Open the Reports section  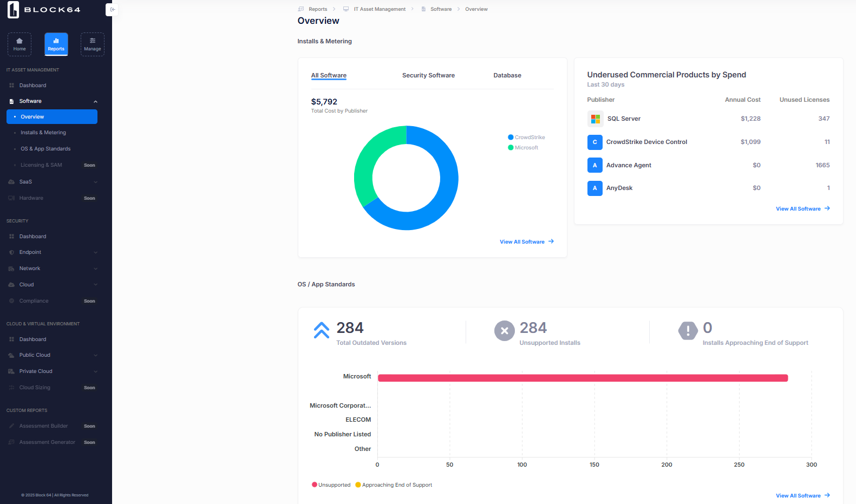[x=56, y=44]
